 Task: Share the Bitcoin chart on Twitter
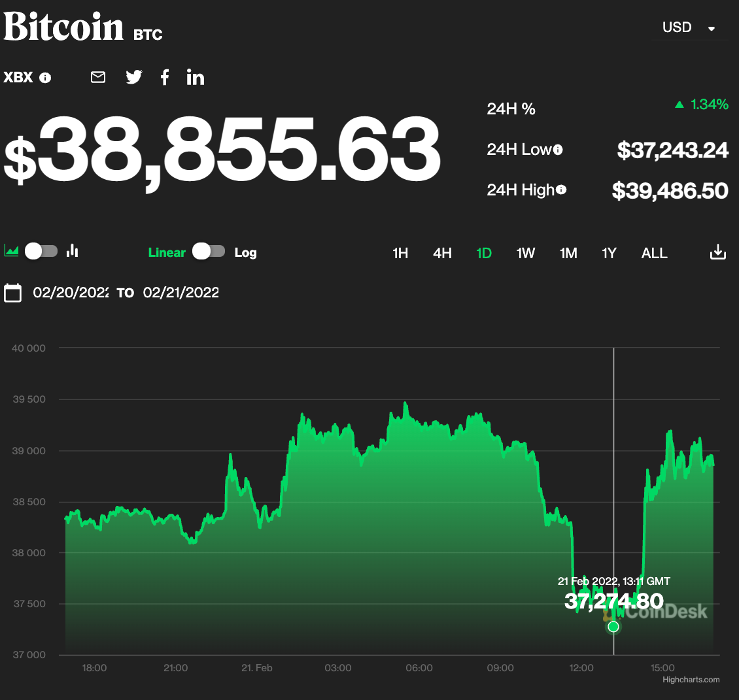coord(133,77)
